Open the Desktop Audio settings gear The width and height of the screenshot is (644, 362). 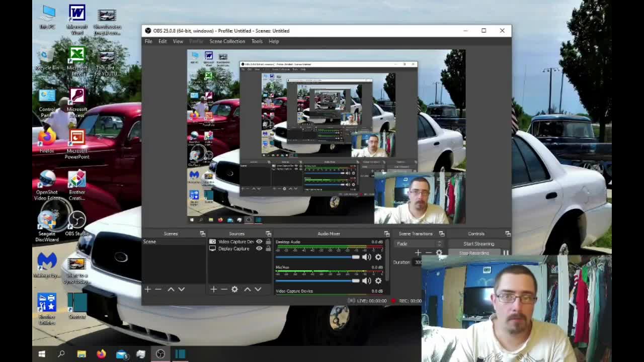click(378, 257)
